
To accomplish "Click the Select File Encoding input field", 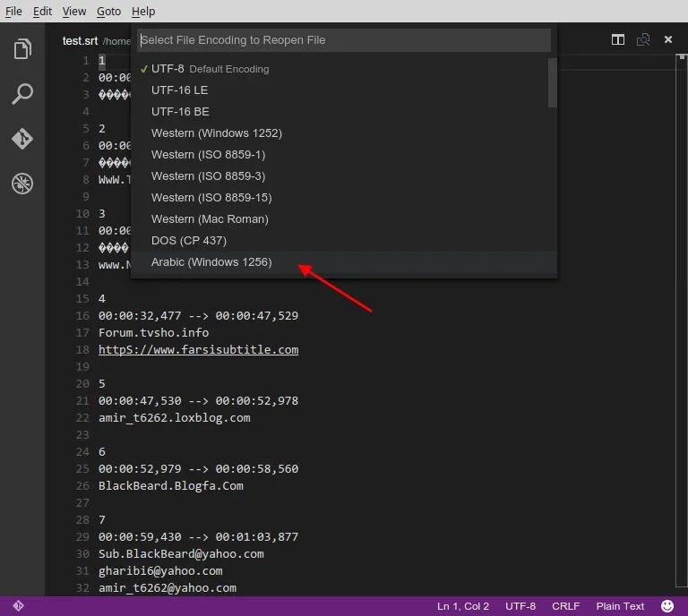I will (344, 40).
